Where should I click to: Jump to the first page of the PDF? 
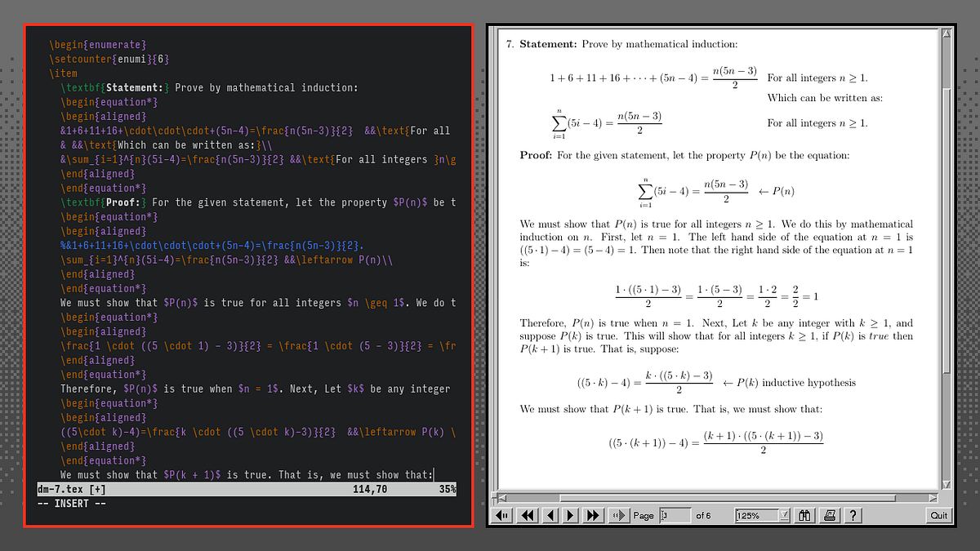[x=503, y=515]
